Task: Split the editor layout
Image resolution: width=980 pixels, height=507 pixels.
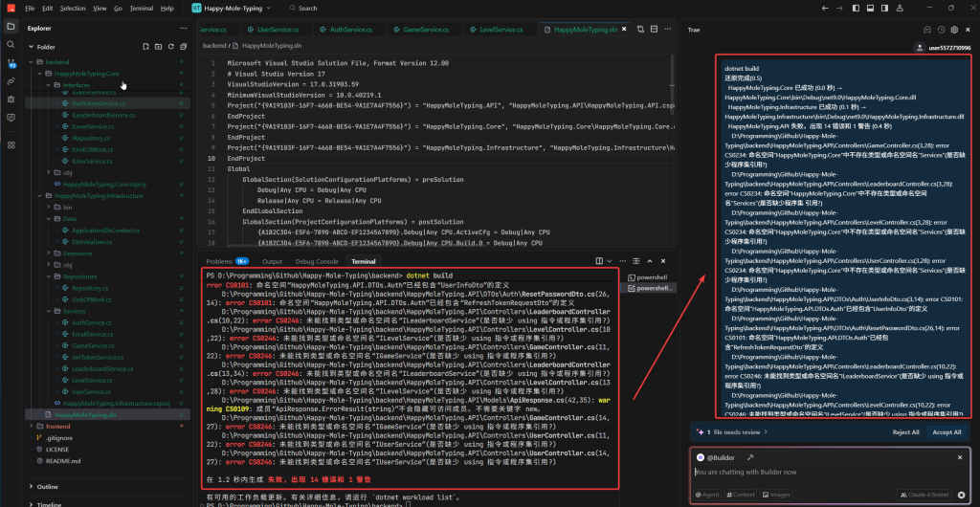Action: pos(654,30)
